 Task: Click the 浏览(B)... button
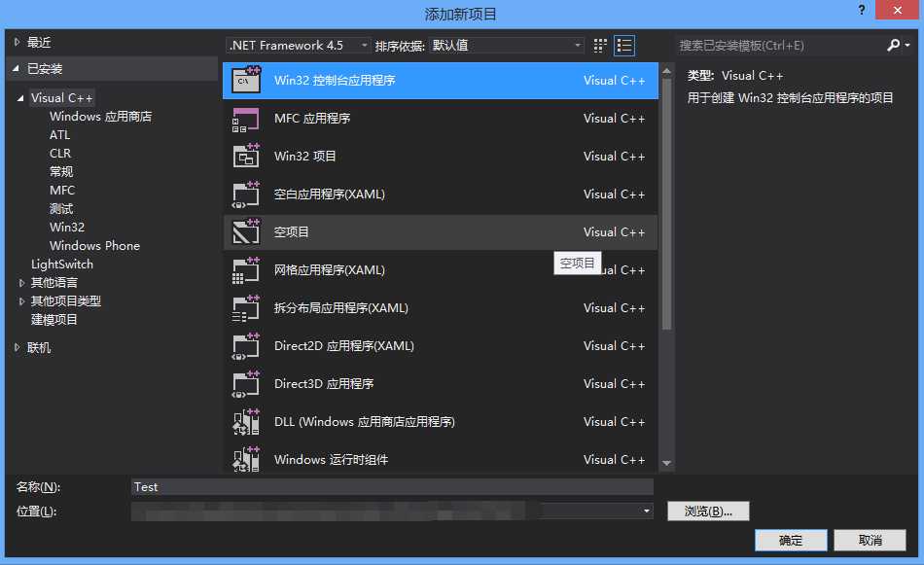[x=708, y=511]
